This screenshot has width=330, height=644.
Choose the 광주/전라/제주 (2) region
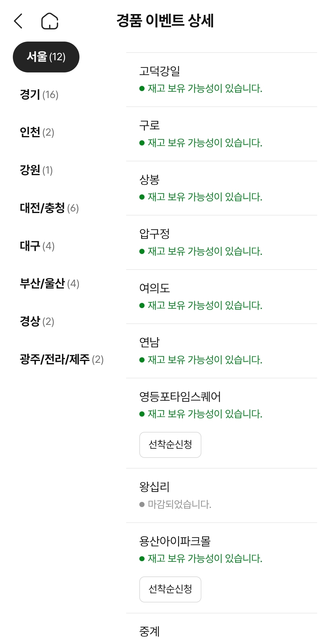click(62, 359)
